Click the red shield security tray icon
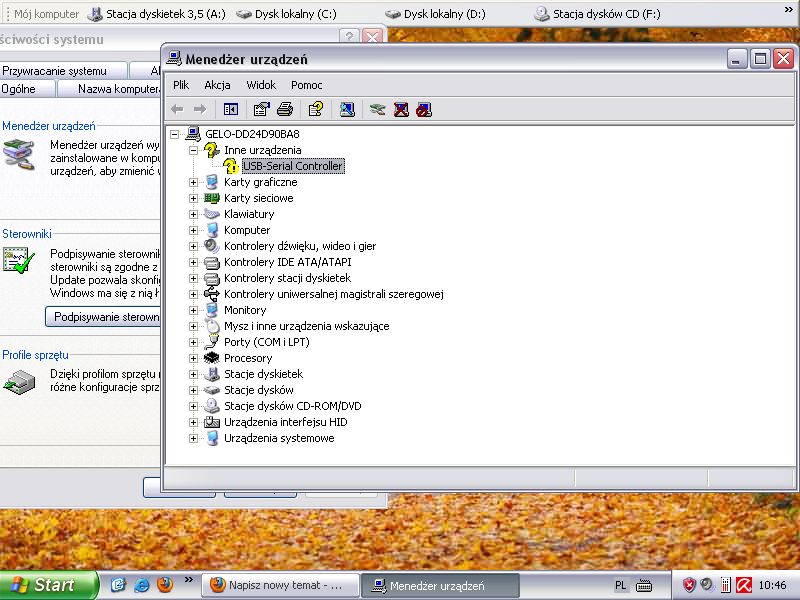This screenshot has height=600, width=800. click(689, 585)
